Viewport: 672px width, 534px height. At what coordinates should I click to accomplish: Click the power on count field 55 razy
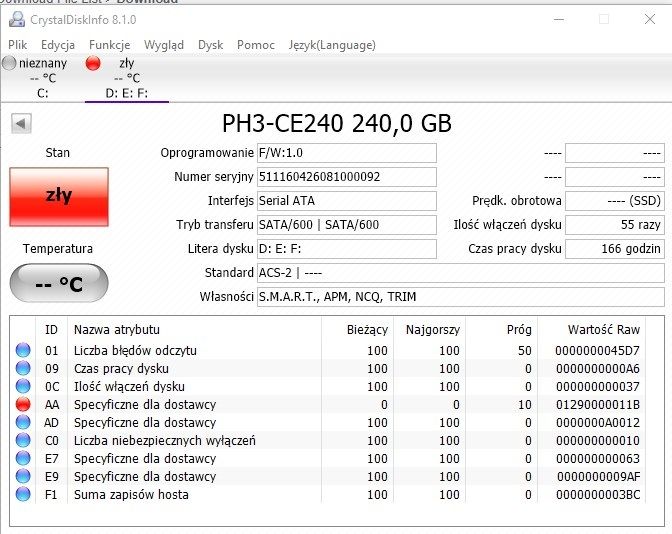click(x=615, y=225)
